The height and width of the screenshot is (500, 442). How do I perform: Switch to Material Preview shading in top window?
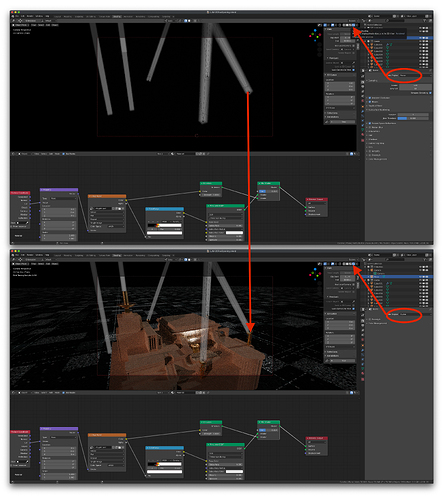tap(350, 25)
